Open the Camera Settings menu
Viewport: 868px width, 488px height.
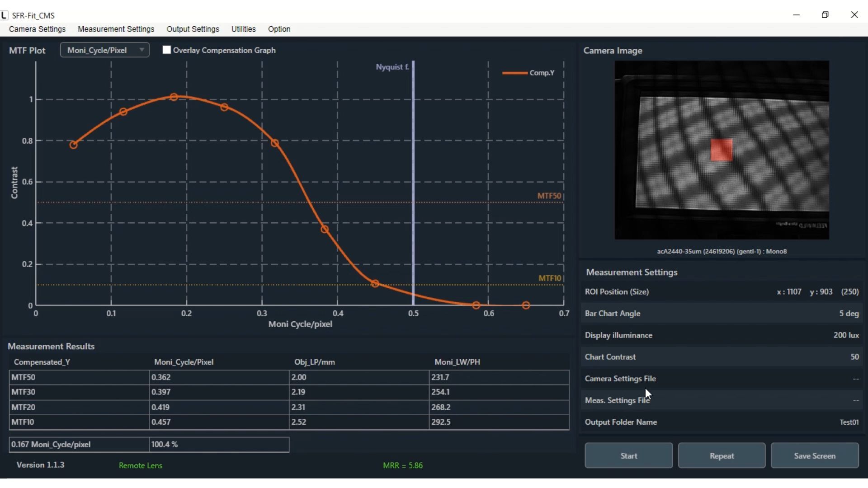37,29
